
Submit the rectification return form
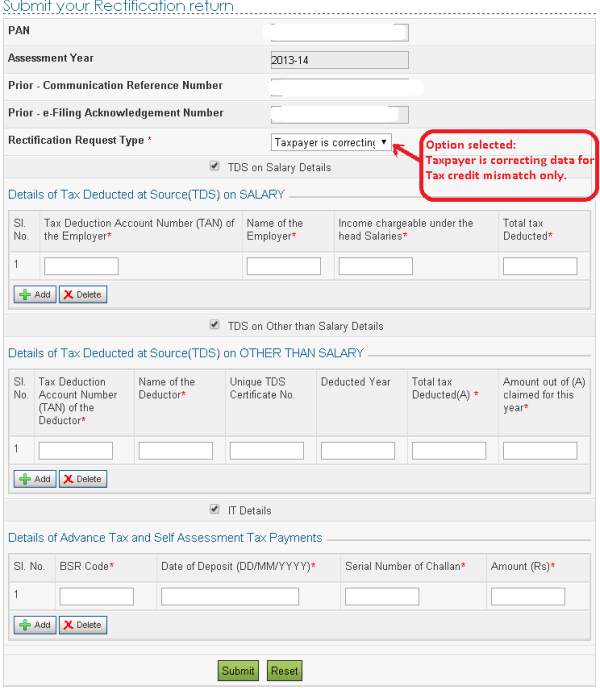pyautogui.click(x=238, y=671)
